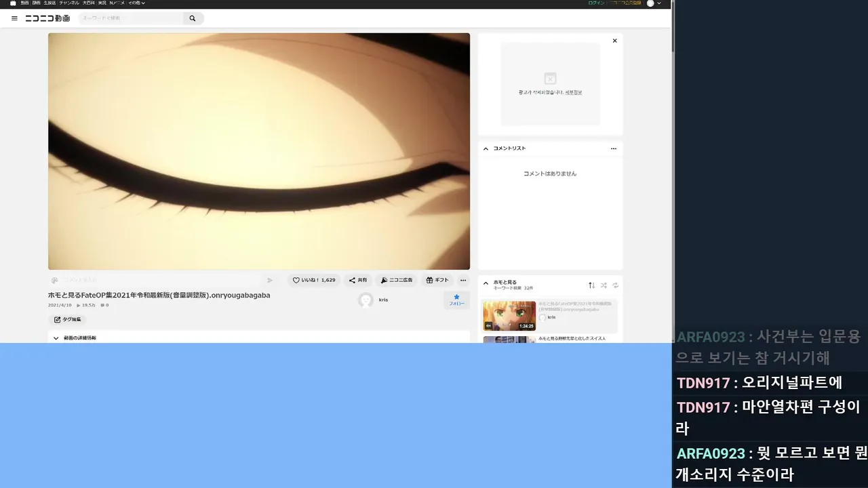Click the ギフト gift button

pyautogui.click(x=437, y=280)
